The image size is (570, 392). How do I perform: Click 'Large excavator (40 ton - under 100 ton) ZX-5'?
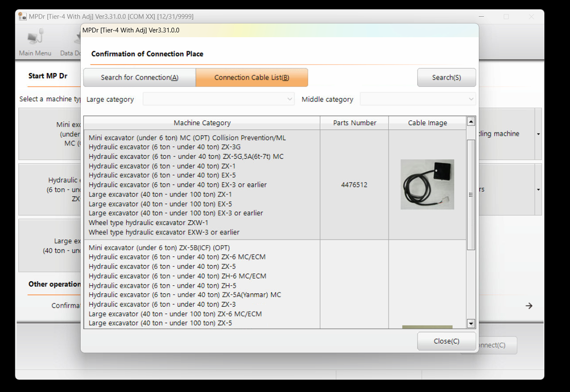coord(160,323)
